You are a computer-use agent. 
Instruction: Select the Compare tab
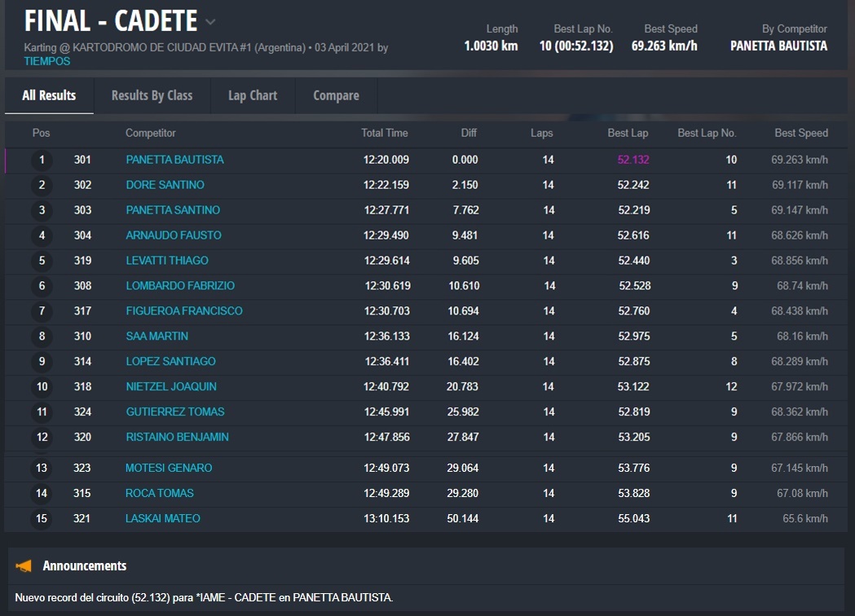[336, 95]
